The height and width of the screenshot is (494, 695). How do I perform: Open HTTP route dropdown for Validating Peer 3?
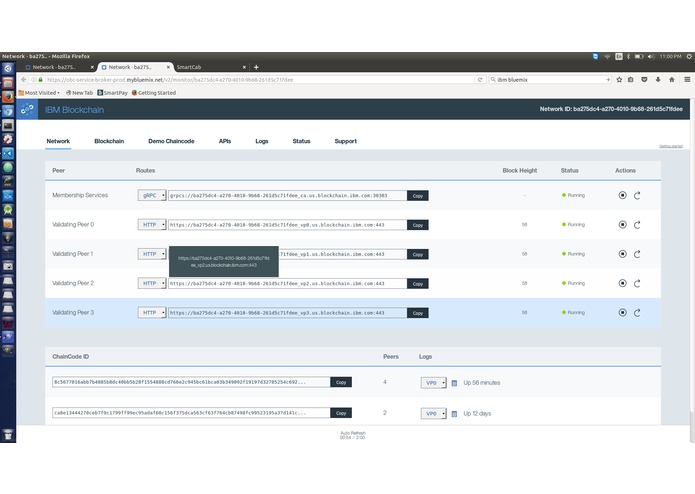152,312
